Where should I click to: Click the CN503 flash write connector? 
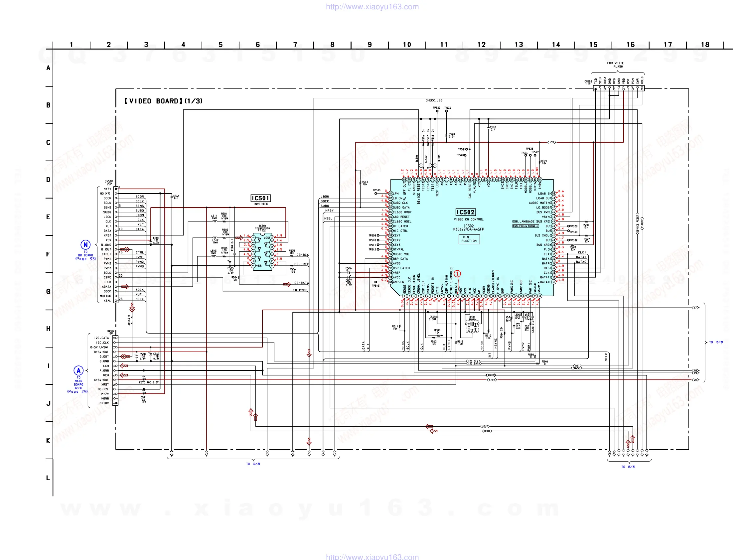(x=619, y=88)
